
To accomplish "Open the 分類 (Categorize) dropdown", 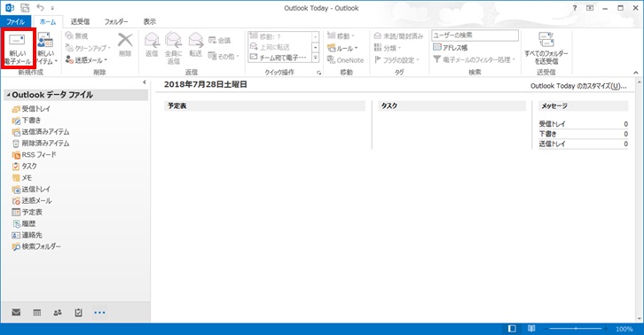I will pyautogui.click(x=388, y=48).
